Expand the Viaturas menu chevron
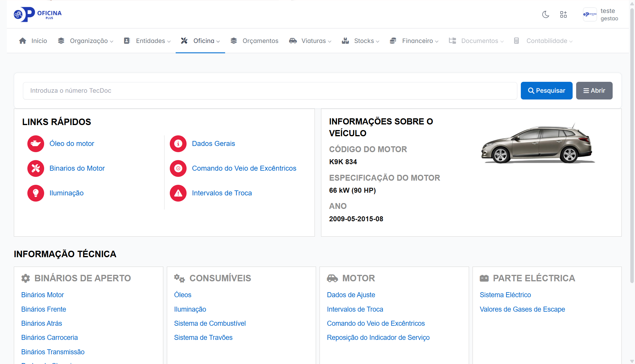Image resolution: width=635 pixels, height=364 pixels. [330, 41]
